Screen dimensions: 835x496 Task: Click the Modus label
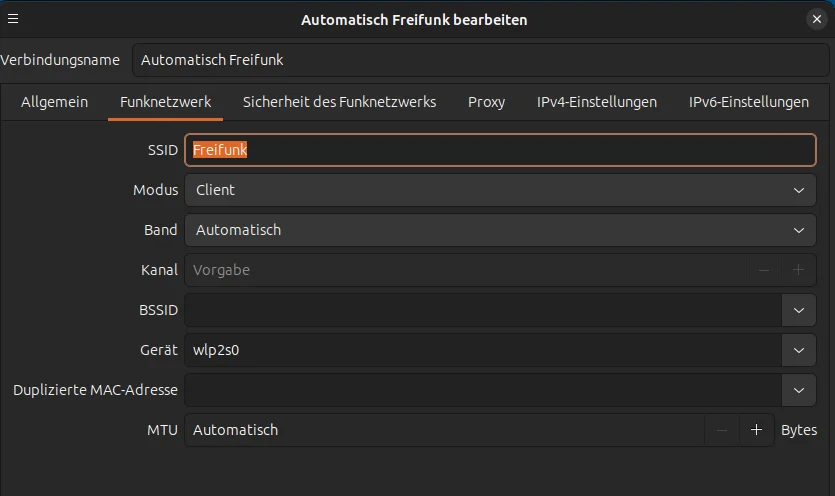click(x=155, y=190)
